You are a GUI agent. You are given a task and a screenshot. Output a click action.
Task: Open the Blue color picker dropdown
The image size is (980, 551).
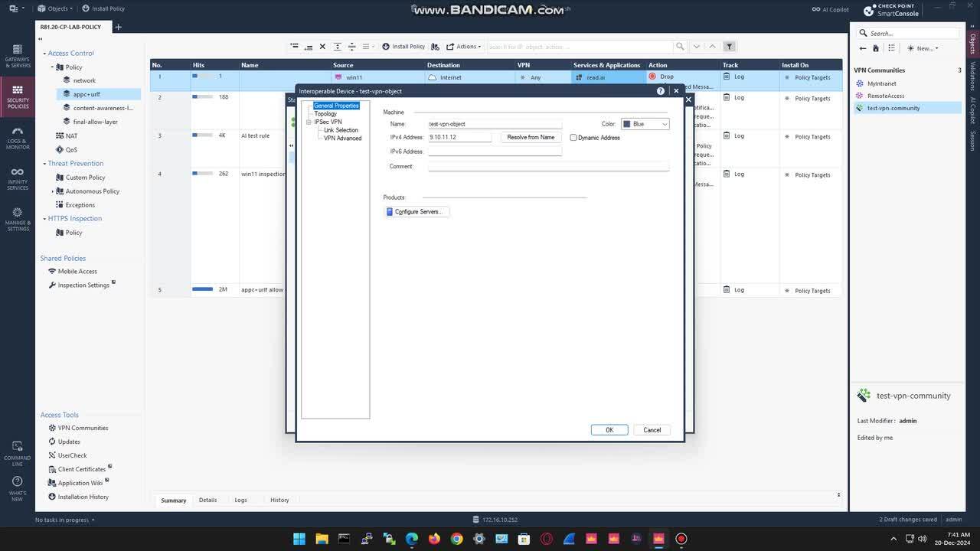tap(664, 123)
